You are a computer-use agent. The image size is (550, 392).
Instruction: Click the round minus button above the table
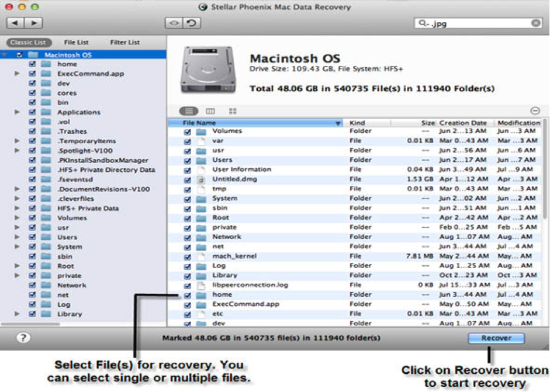click(x=535, y=111)
